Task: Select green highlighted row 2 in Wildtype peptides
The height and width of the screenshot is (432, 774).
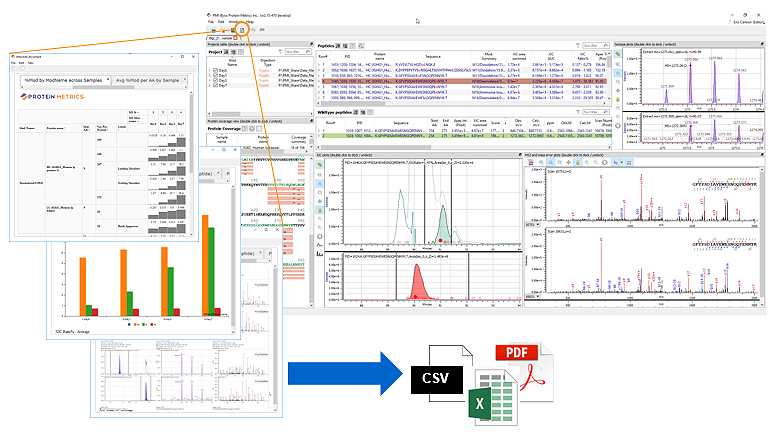Action: point(464,135)
